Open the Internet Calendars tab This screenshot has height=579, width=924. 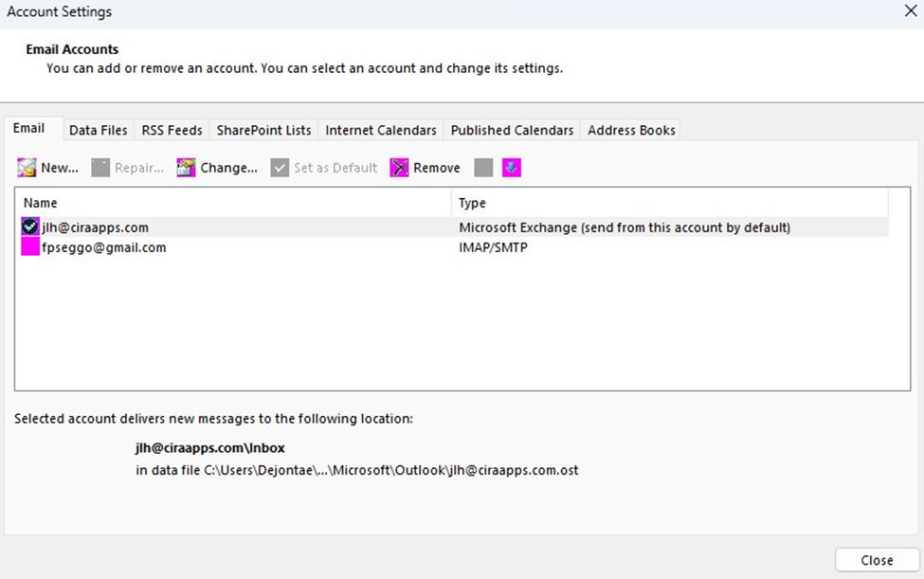pos(381,130)
